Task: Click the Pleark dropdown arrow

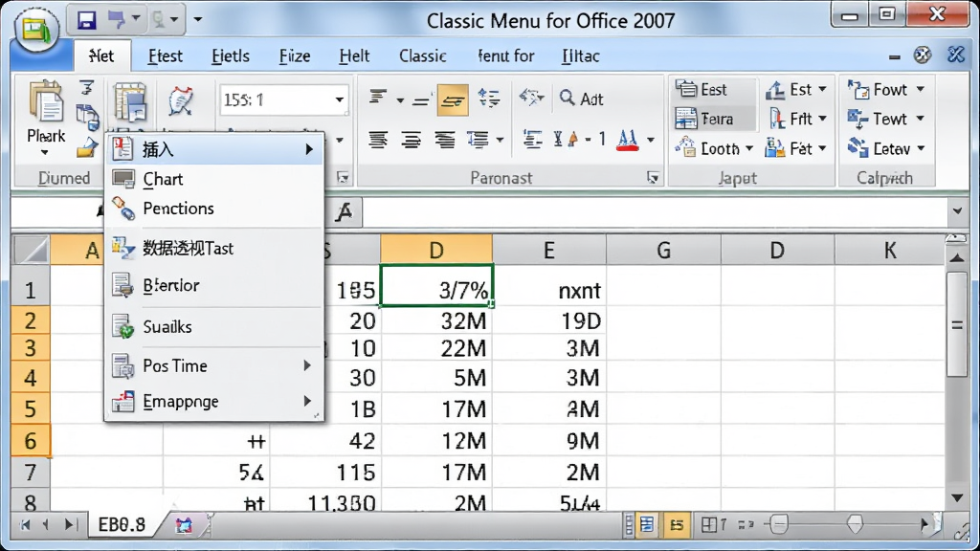Action: [45, 153]
